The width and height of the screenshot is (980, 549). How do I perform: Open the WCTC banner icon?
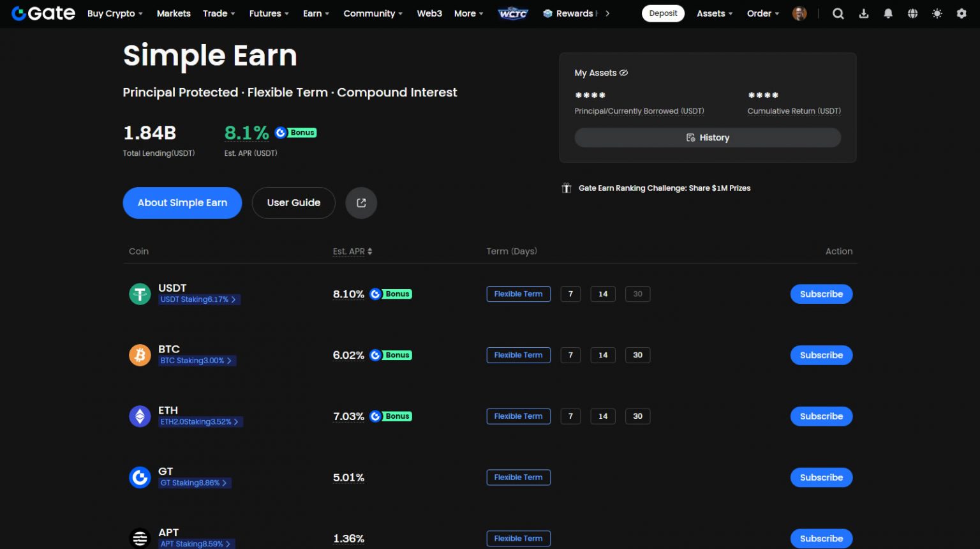pos(513,13)
